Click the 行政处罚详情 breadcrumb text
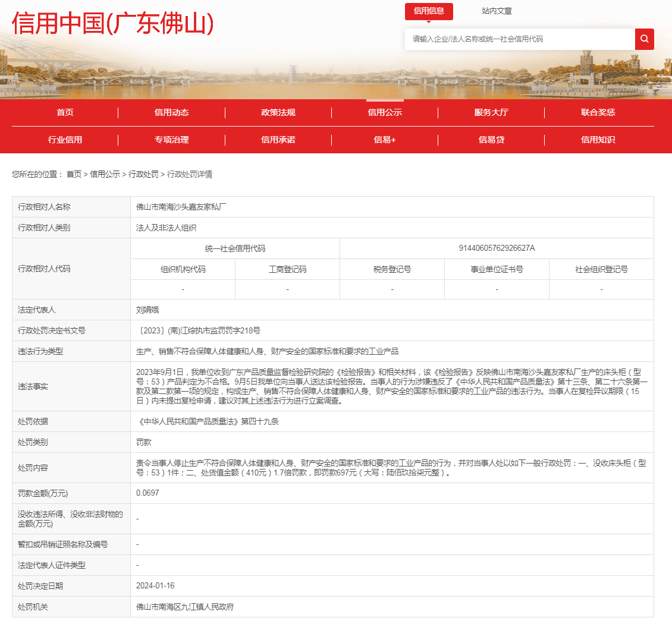This screenshot has height=624, width=672. pos(190,174)
